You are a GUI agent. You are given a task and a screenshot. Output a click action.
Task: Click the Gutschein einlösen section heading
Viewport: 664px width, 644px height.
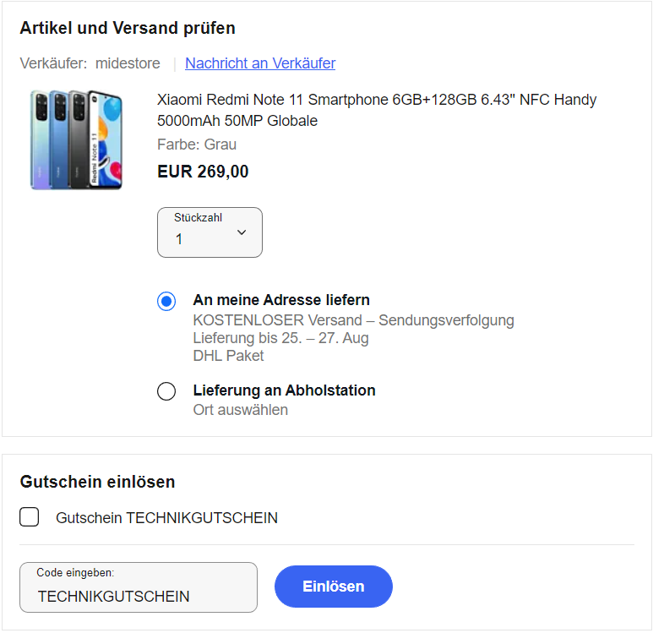click(97, 482)
